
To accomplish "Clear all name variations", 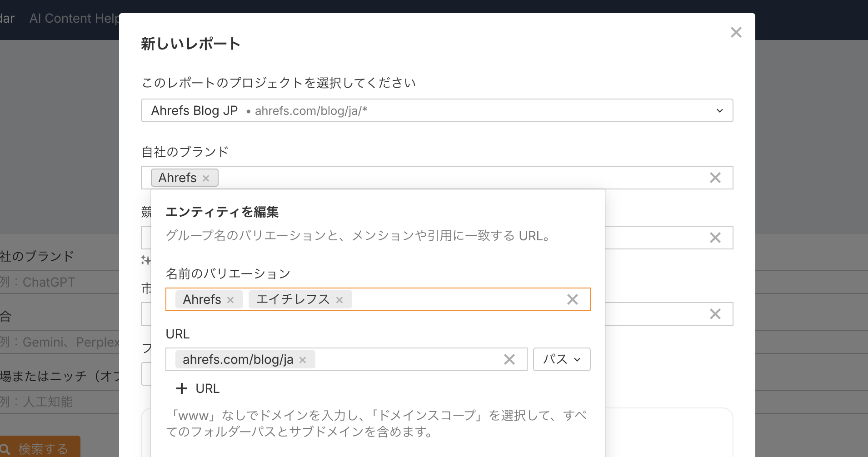I will (572, 299).
